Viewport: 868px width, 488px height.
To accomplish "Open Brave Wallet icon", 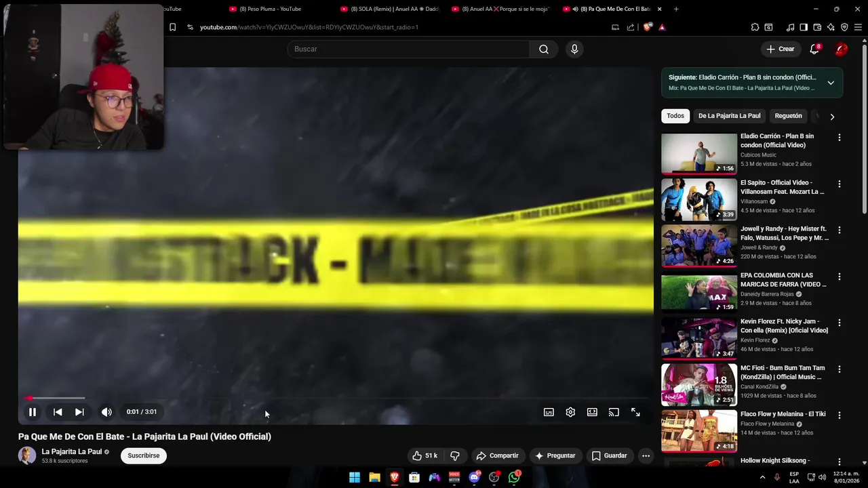I will 817,27.
